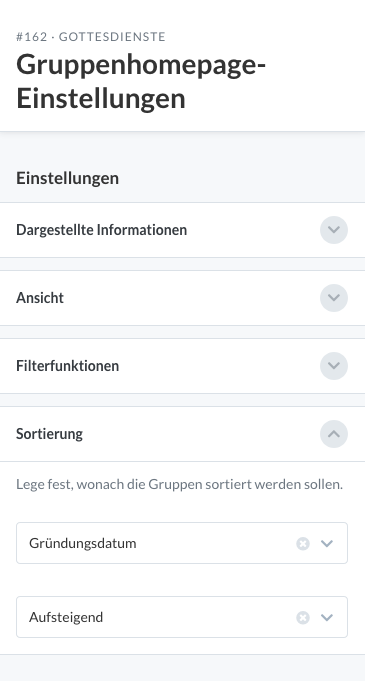This screenshot has width=365, height=681.
Task: Click the Sortierung section label
Action: click(x=50, y=434)
